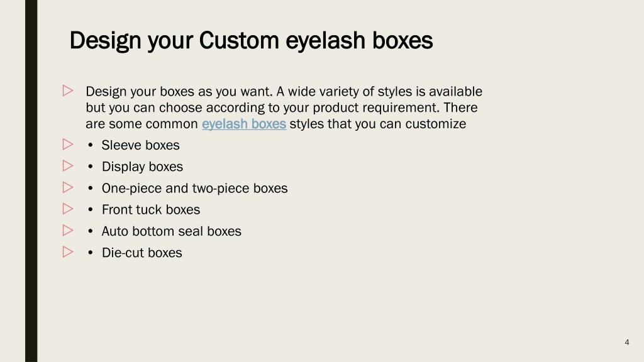
Task: Click the slide number 4
Action: click(x=627, y=343)
